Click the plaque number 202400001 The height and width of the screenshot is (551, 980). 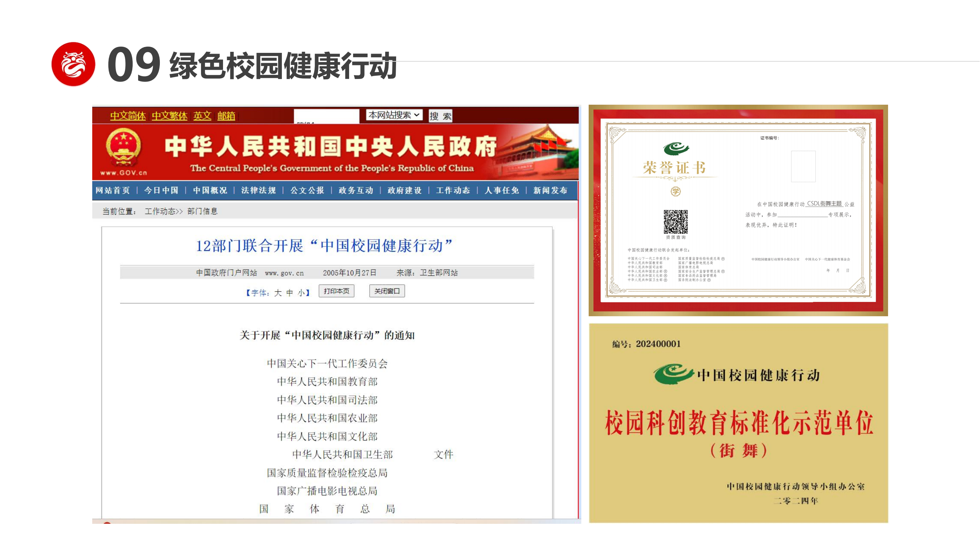(658, 344)
